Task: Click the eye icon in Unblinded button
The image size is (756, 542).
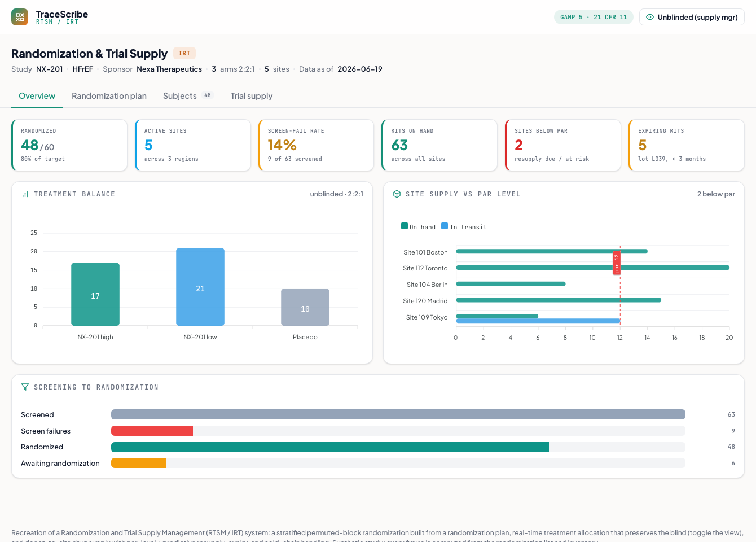Action: coord(650,17)
